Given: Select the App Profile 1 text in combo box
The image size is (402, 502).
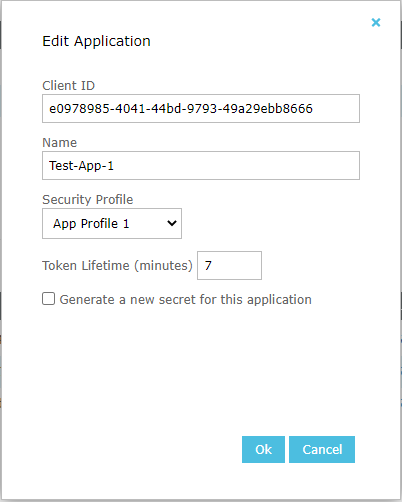Looking at the screenshot, I should 91,224.
